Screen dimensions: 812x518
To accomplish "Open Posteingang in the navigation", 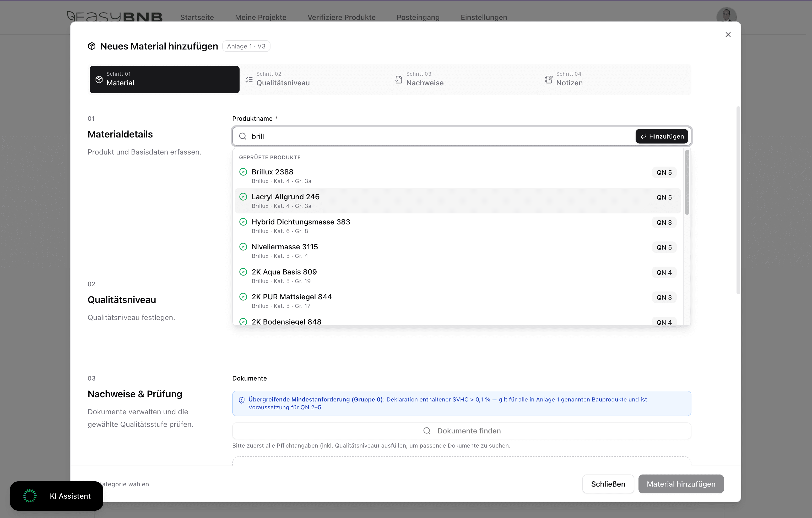I will point(418,17).
